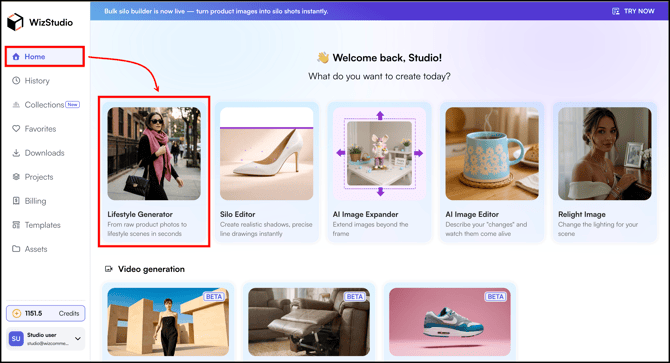Click 'From raw product photos' description
The width and height of the screenshot is (670, 363).
[x=147, y=229]
